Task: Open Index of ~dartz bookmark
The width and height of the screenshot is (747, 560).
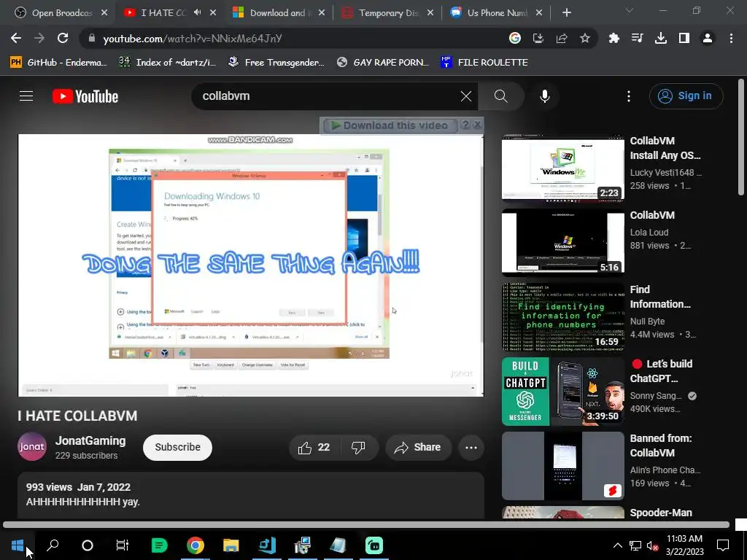Action: tap(167, 63)
